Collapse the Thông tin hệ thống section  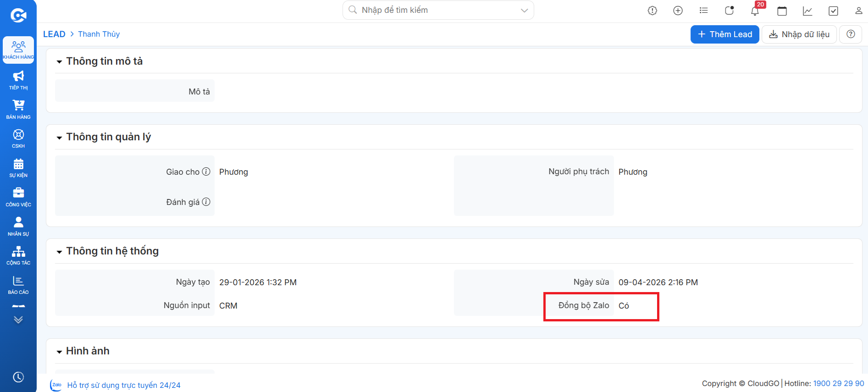tap(59, 251)
